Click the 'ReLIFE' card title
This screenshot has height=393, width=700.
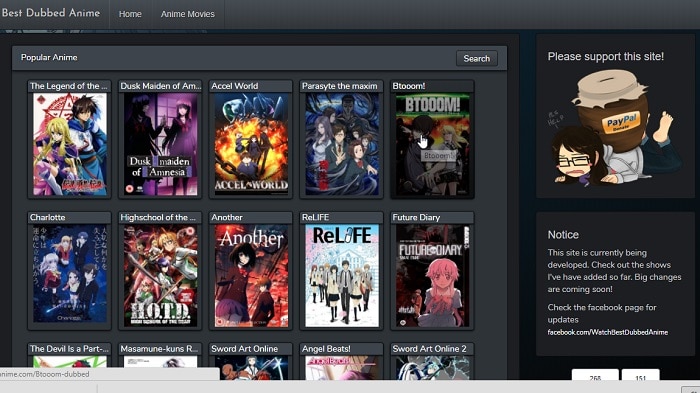click(x=315, y=217)
